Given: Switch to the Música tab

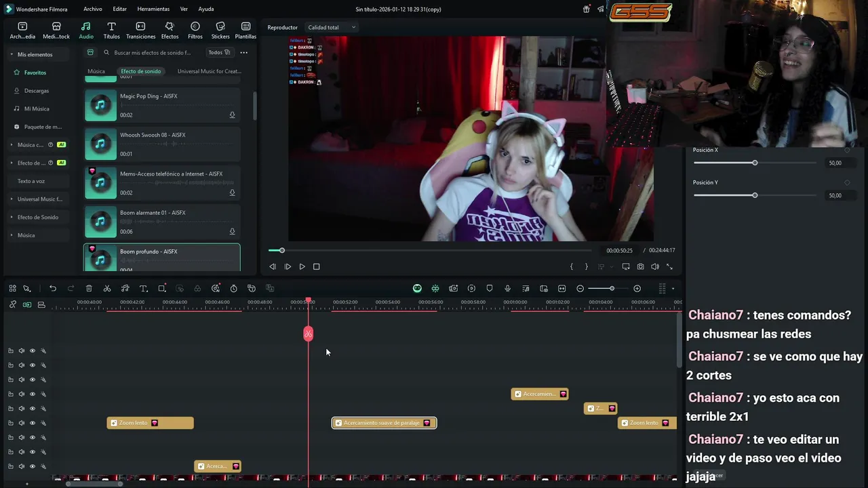Looking at the screenshot, I should click(96, 71).
